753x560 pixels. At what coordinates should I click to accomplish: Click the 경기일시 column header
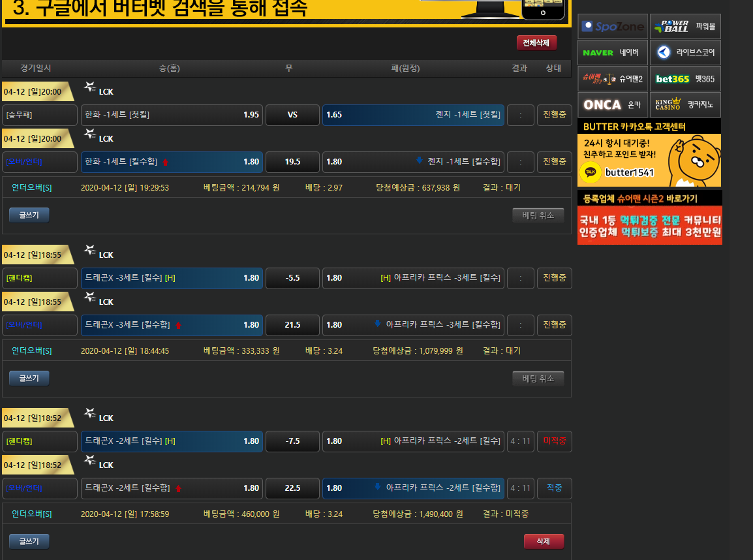36,69
